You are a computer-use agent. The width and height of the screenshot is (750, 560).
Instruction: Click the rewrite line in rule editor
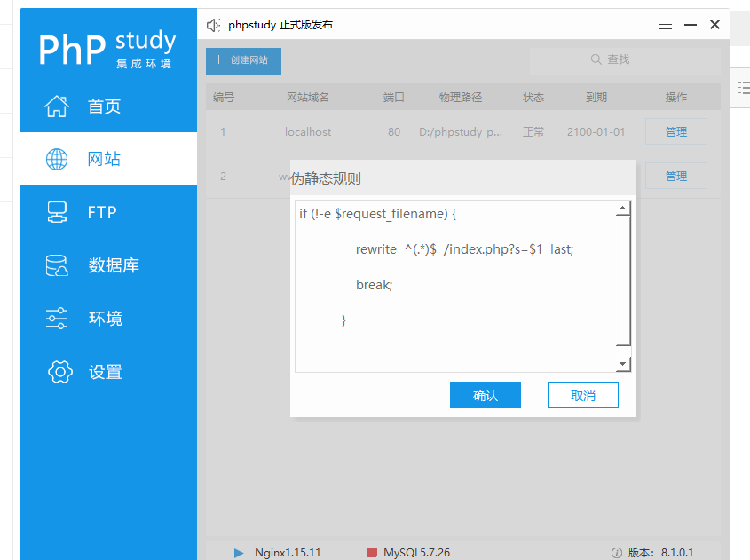pyautogui.click(x=464, y=249)
